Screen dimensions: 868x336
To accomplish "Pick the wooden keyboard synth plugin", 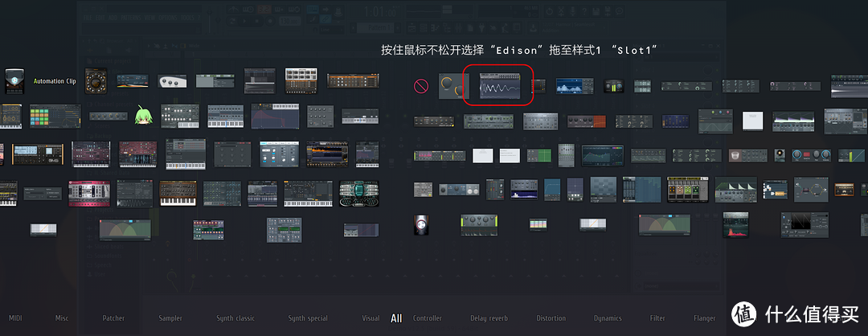I will click(178, 193).
